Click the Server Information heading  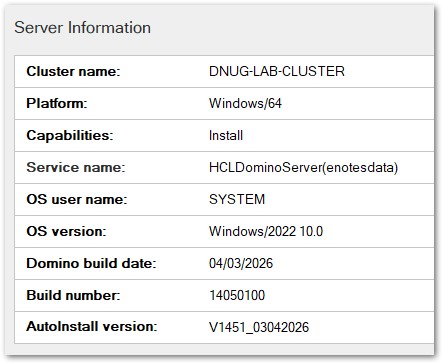click(x=82, y=27)
